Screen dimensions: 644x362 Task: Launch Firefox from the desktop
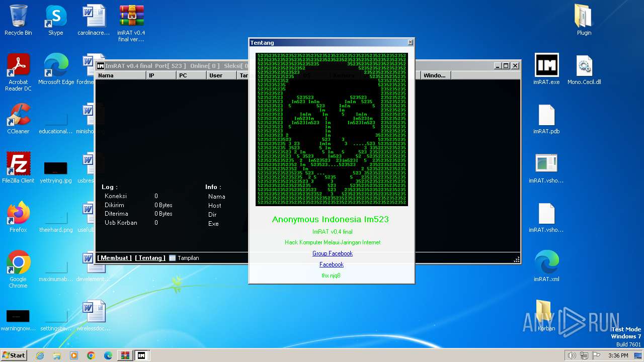point(18,217)
